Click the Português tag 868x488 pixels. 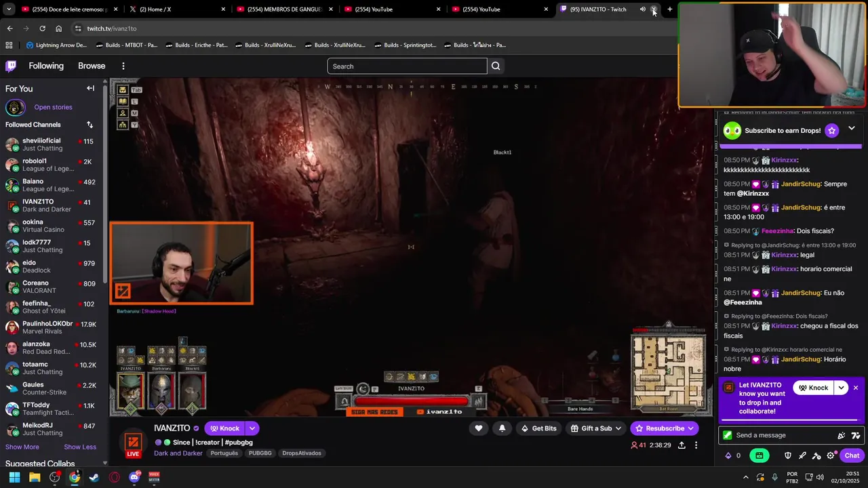[x=224, y=453]
